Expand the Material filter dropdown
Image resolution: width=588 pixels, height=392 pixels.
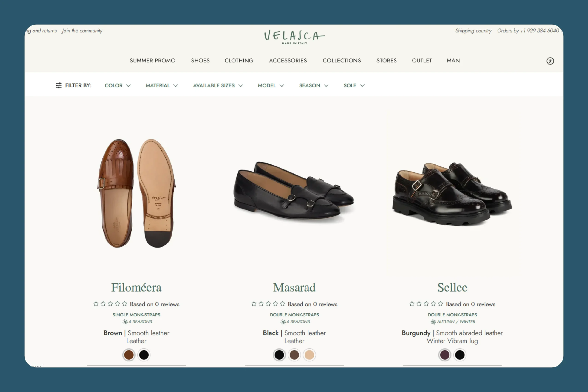point(162,85)
